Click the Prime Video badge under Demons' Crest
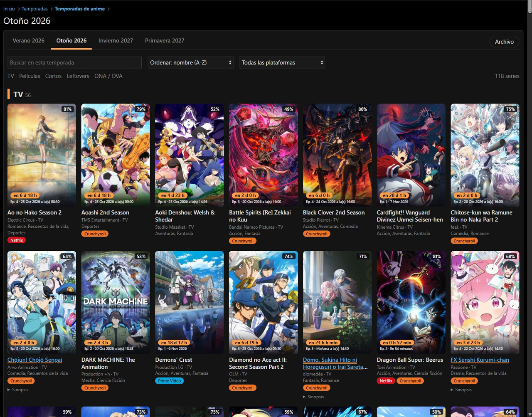This screenshot has height=417, width=532. [x=169, y=381]
